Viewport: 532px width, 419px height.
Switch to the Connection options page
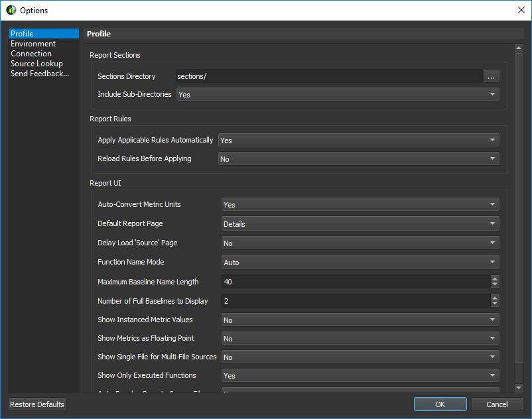coord(31,54)
